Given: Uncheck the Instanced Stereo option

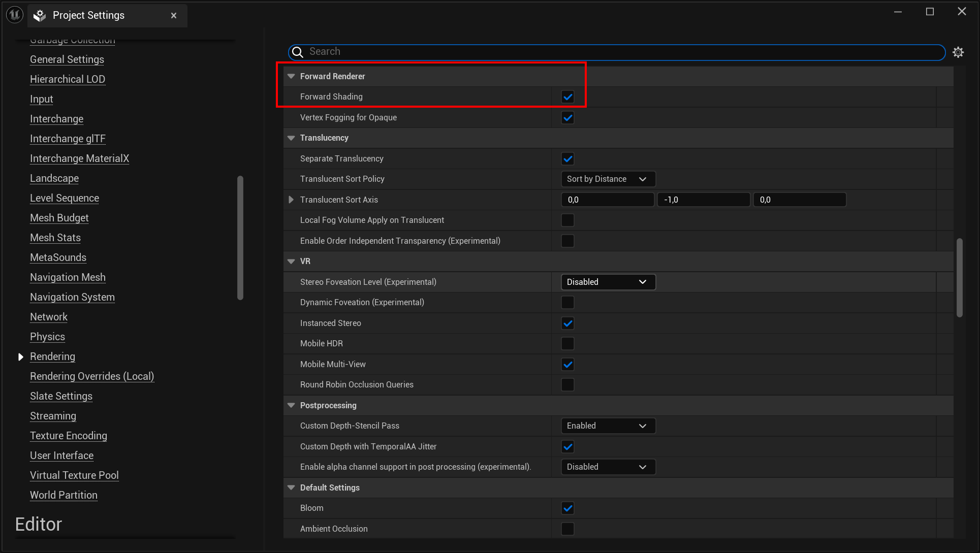Looking at the screenshot, I should point(567,323).
